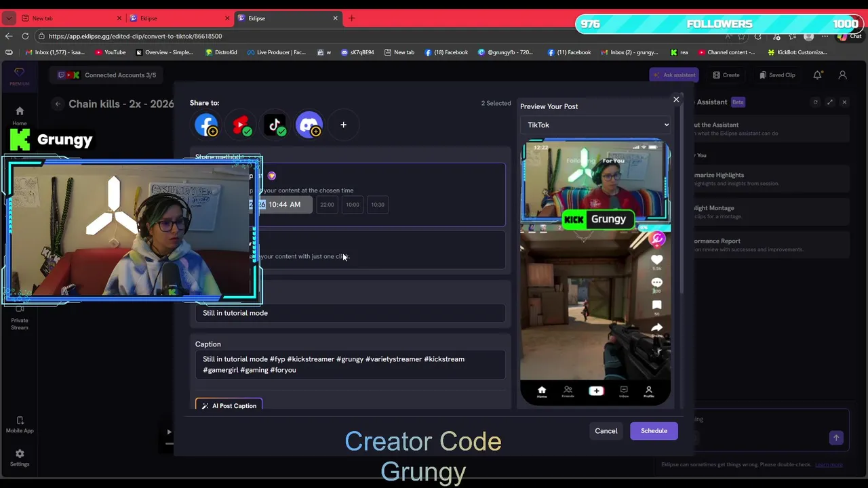Click the address bar URL
Viewport: 868px width, 488px height.
tap(136, 36)
